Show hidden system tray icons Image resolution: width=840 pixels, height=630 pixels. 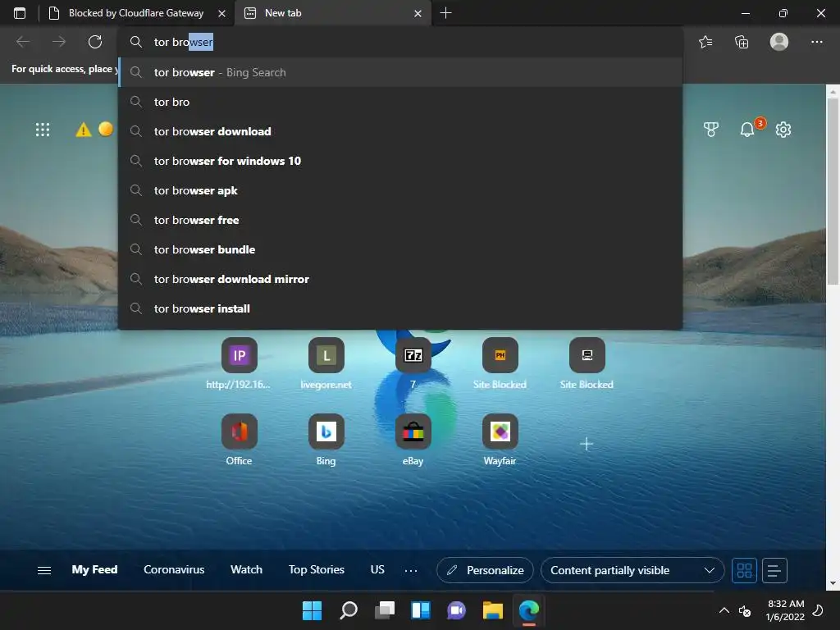pyautogui.click(x=724, y=610)
